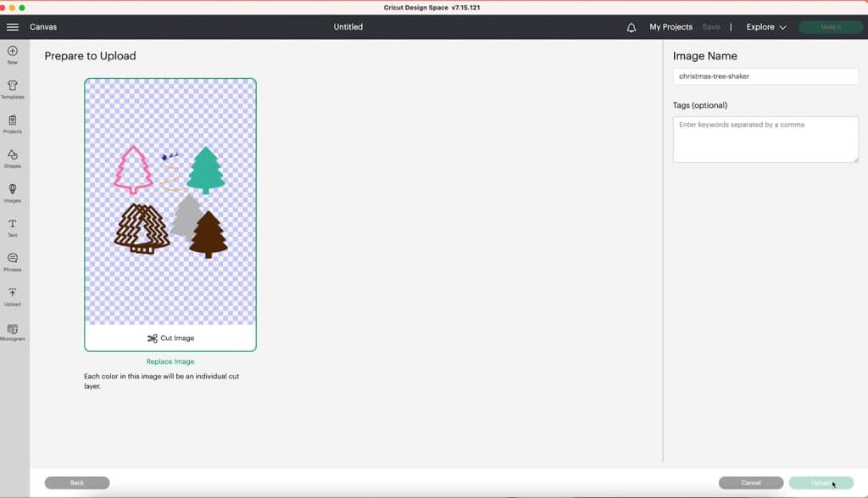Open notifications bell
The image size is (868, 498).
pyautogui.click(x=631, y=27)
